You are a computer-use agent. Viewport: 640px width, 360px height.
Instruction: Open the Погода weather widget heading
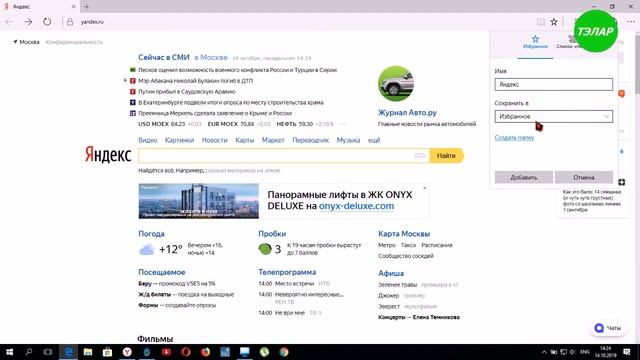(151, 234)
